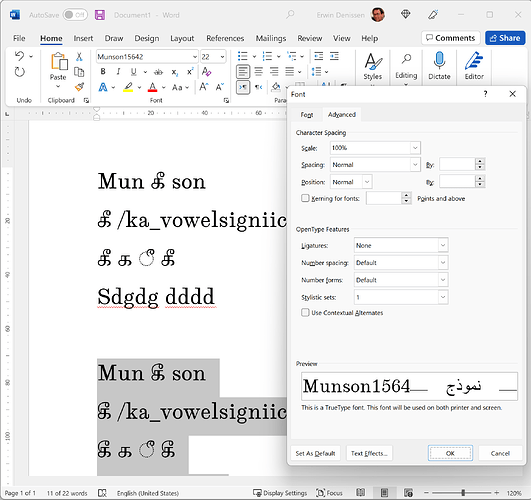Open Styles gallery icon
Screen dimensions: 531x500
[373, 62]
